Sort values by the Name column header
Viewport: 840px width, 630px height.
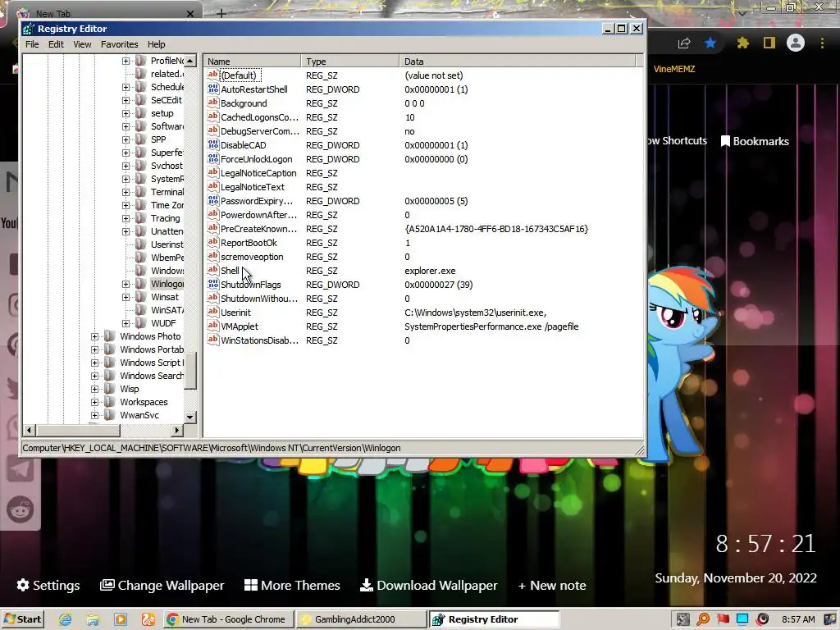click(x=253, y=61)
